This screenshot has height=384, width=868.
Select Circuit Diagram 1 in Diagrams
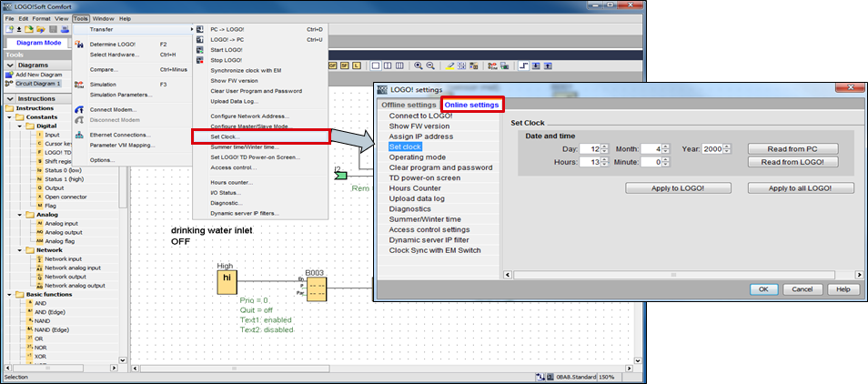[37, 84]
